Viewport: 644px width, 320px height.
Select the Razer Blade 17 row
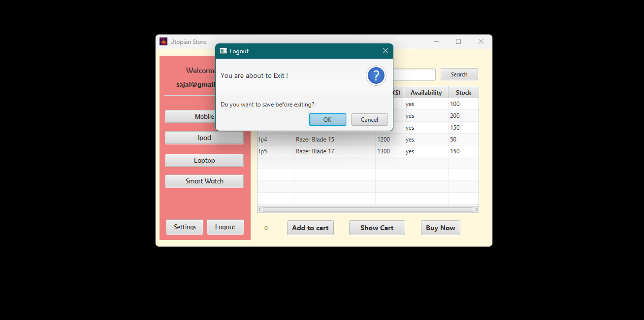[368, 151]
